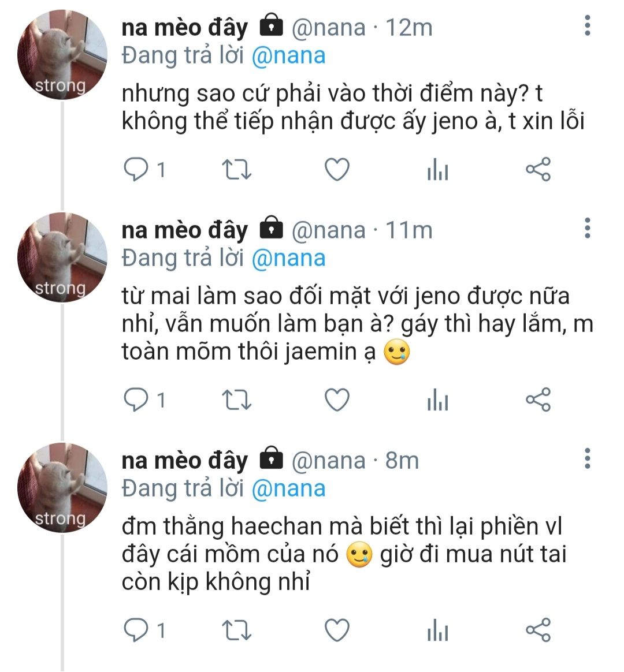
Task: Open the @nana reply link in the 8m tweet
Action: [289, 488]
